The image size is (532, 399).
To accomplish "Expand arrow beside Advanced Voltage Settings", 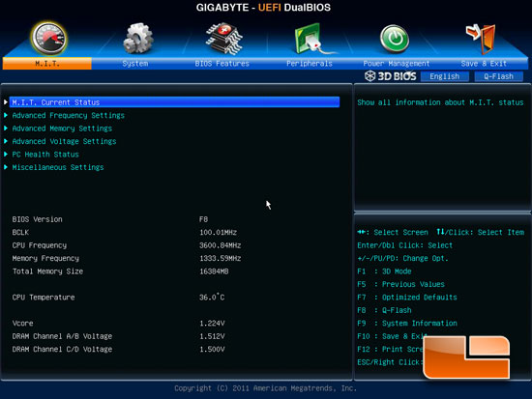I will [x=6, y=141].
